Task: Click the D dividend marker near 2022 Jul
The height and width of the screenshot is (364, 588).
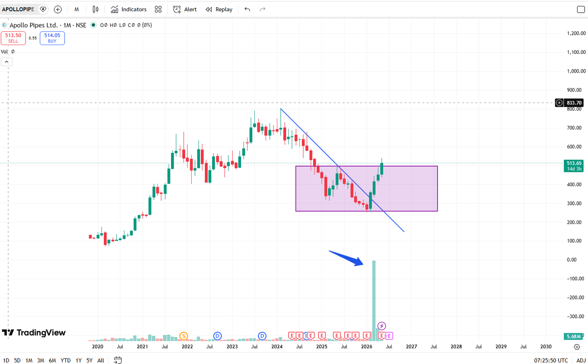Action: coord(218,336)
